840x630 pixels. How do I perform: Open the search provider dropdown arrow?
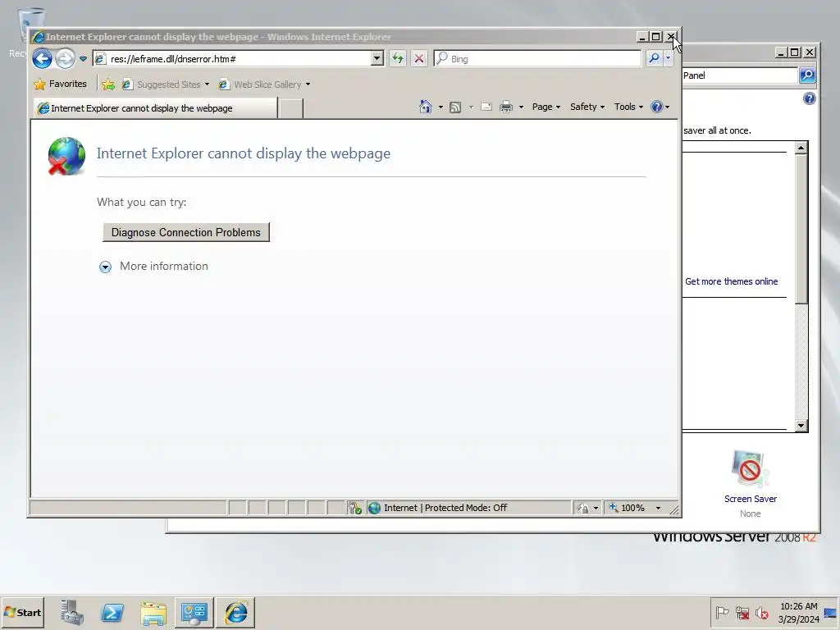(668, 58)
